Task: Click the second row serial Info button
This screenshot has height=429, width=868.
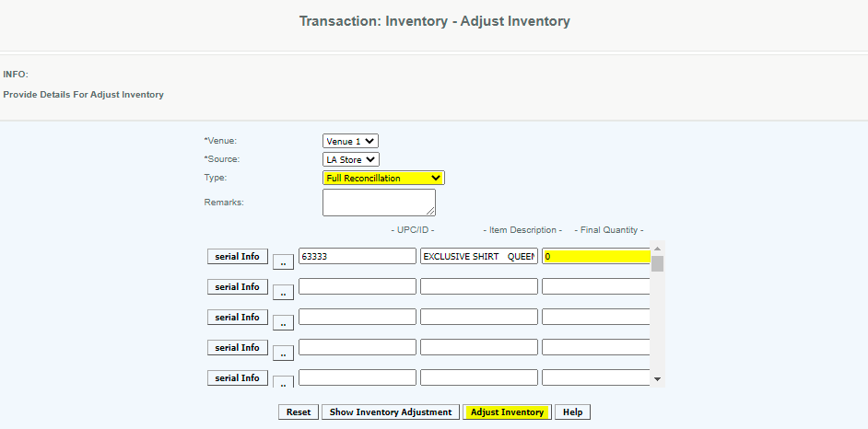Action: [x=238, y=286]
